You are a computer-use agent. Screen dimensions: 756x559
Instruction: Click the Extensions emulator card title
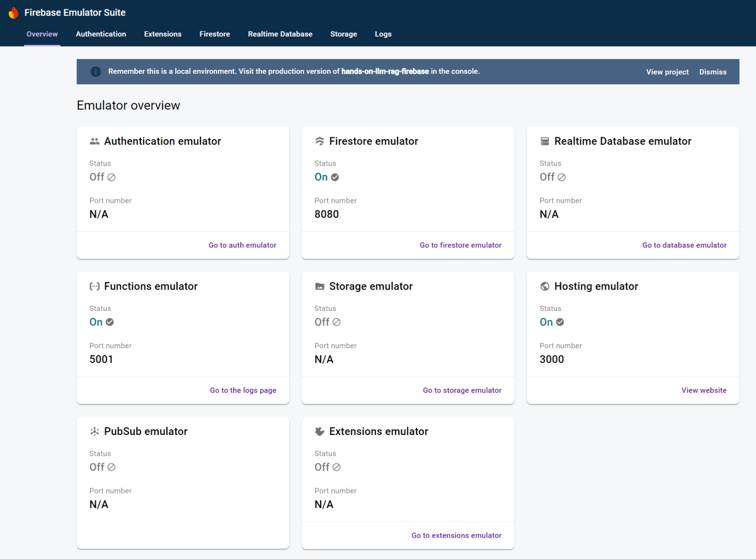pos(379,432)
